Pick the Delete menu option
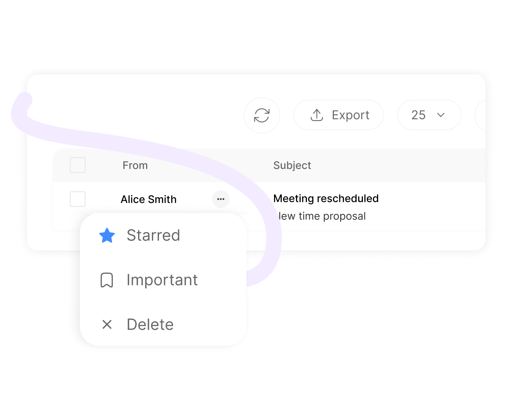The image size is (505, 420). (150, 325)
